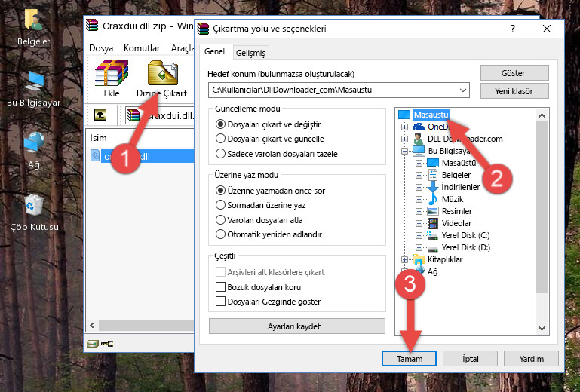This screenshot has height=392, width=580.
Task: Select the top Masaüstü tree root item
Action: [x=431, y=115]
